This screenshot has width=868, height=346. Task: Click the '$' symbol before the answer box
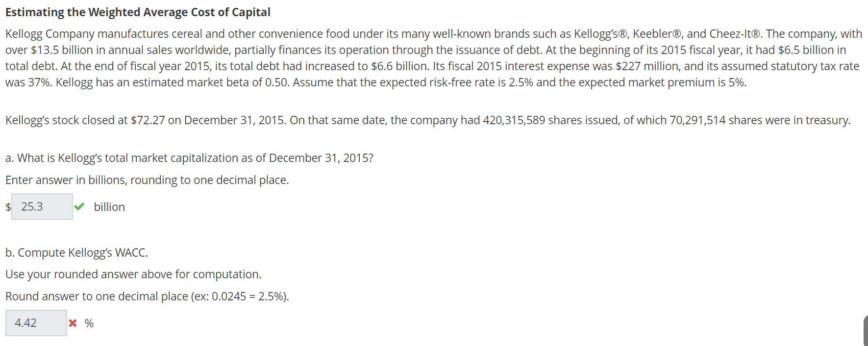click(x=7, y=207)
